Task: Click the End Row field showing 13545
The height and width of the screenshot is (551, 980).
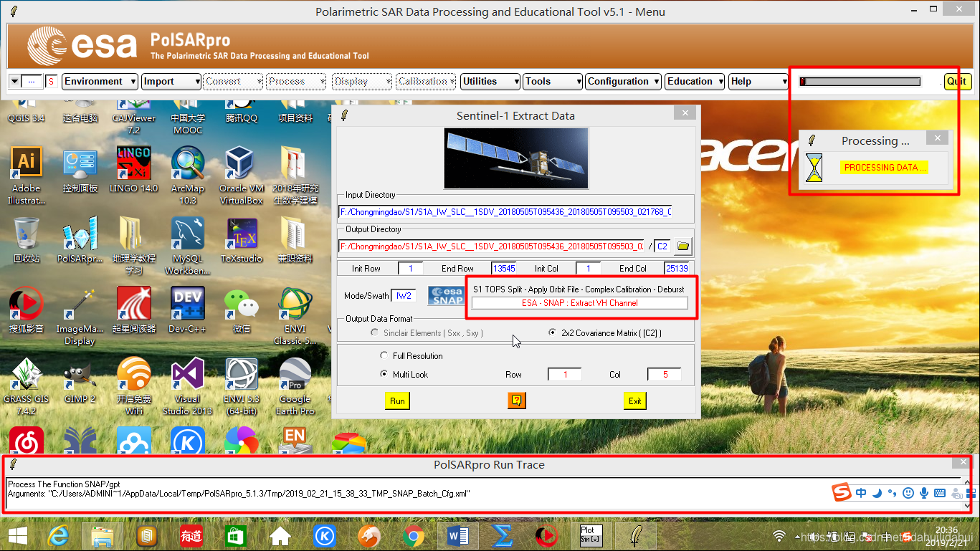Action: tap(503, 269)
